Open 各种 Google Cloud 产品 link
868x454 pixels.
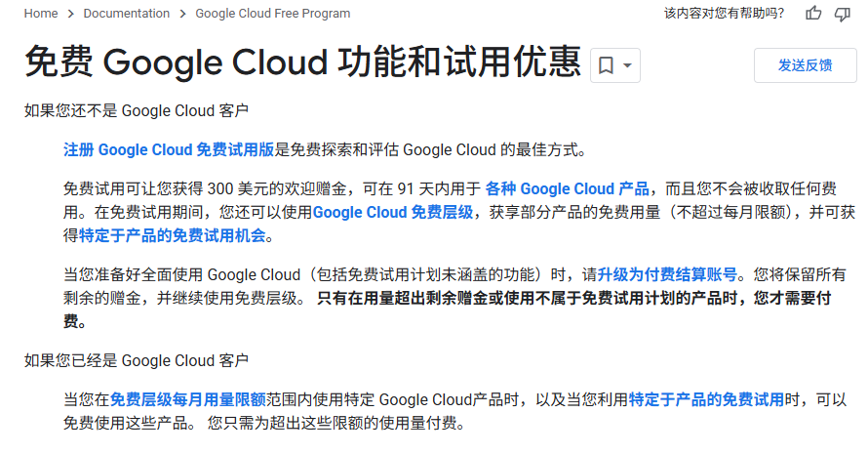567,189
